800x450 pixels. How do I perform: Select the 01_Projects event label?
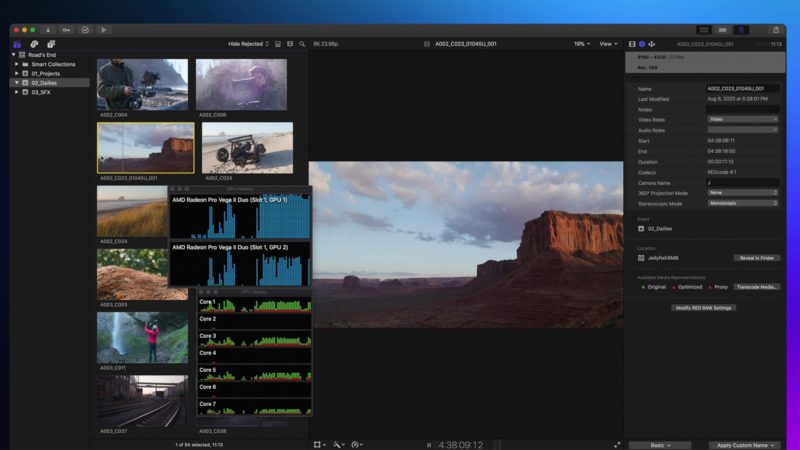[x=45, y=73]
